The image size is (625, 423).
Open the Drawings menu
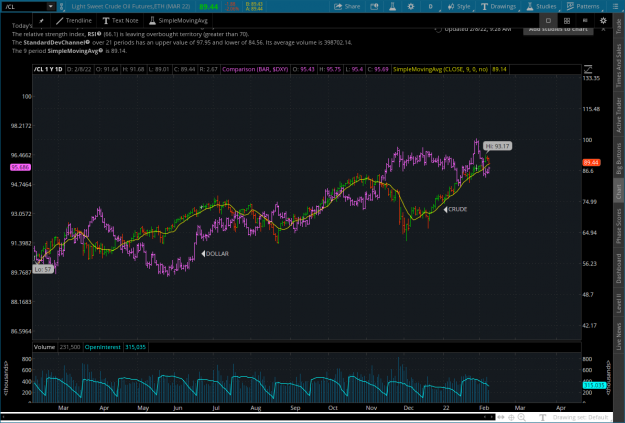pyautogui.click(x=498, y=6)
